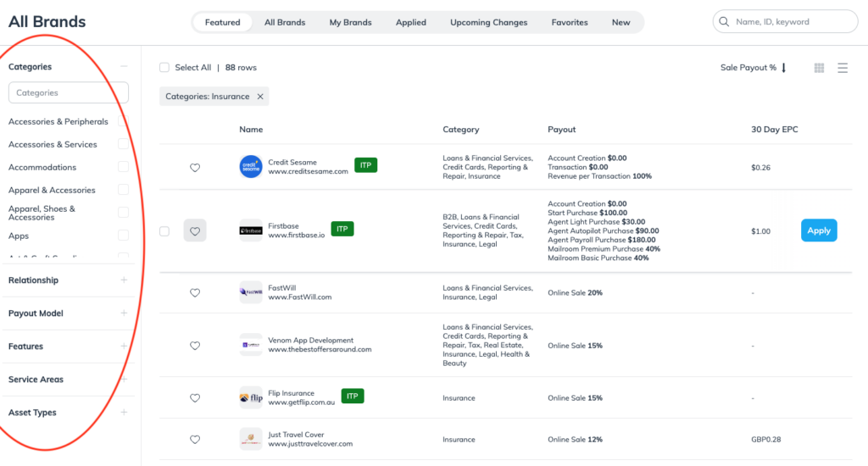The image size is (868, 466).
Task: Focus the Categories filter search box
Action: click(69, 92)
